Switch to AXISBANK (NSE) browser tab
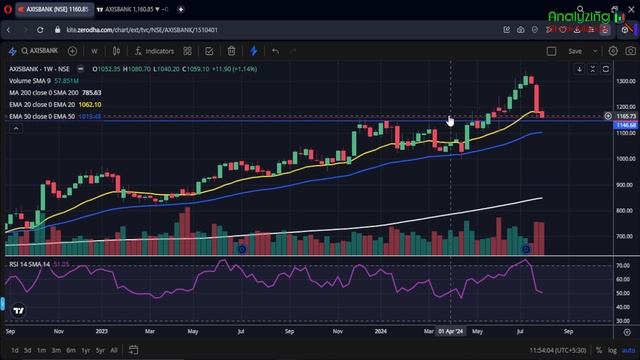 click(x=54, y=9)
